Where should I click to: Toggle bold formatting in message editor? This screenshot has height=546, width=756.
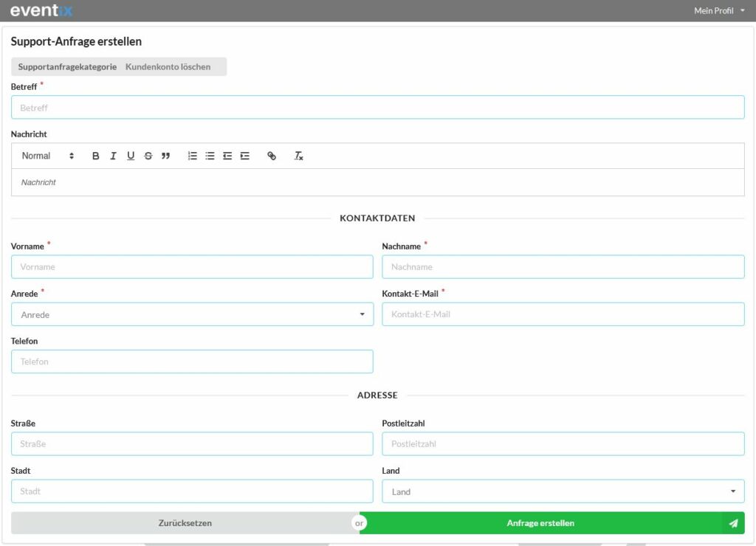(x=95, y=156)
